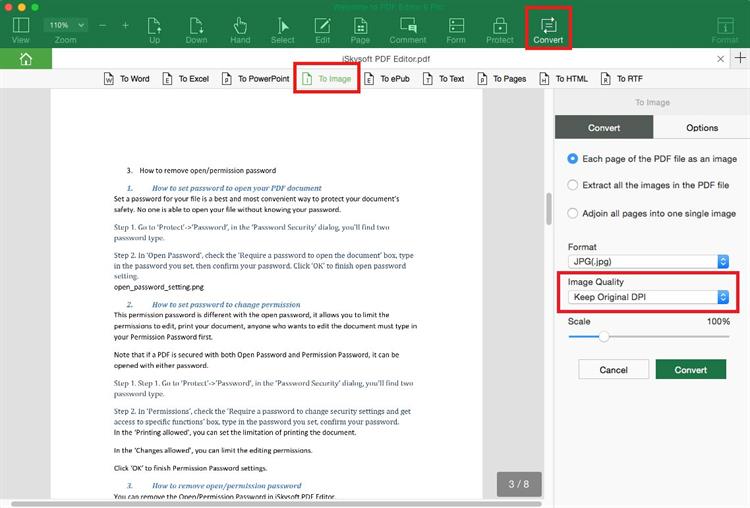Convert the PDF To Excel

(186, 78)
